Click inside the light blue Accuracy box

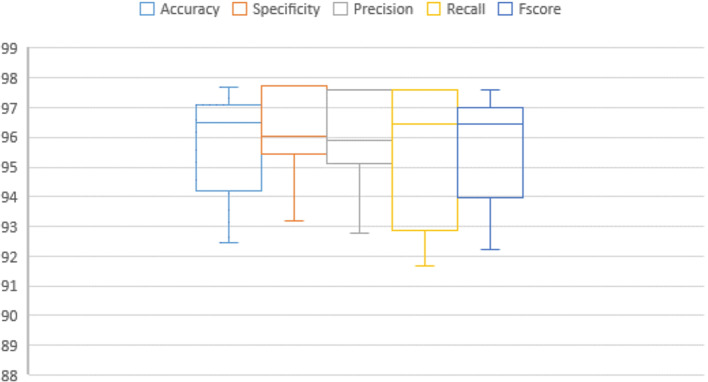pos(229,148)
